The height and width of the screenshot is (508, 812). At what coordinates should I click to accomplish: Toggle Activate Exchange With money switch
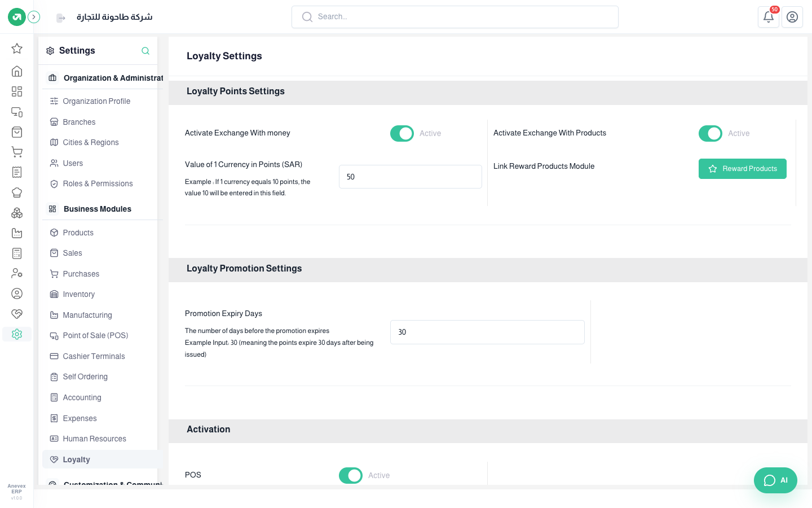[x=402, y=133]
